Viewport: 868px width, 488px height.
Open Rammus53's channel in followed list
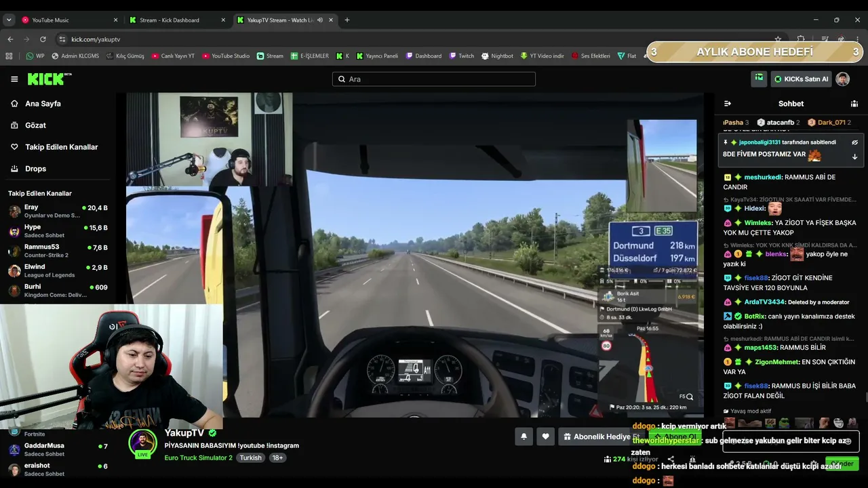coord(58,251)
